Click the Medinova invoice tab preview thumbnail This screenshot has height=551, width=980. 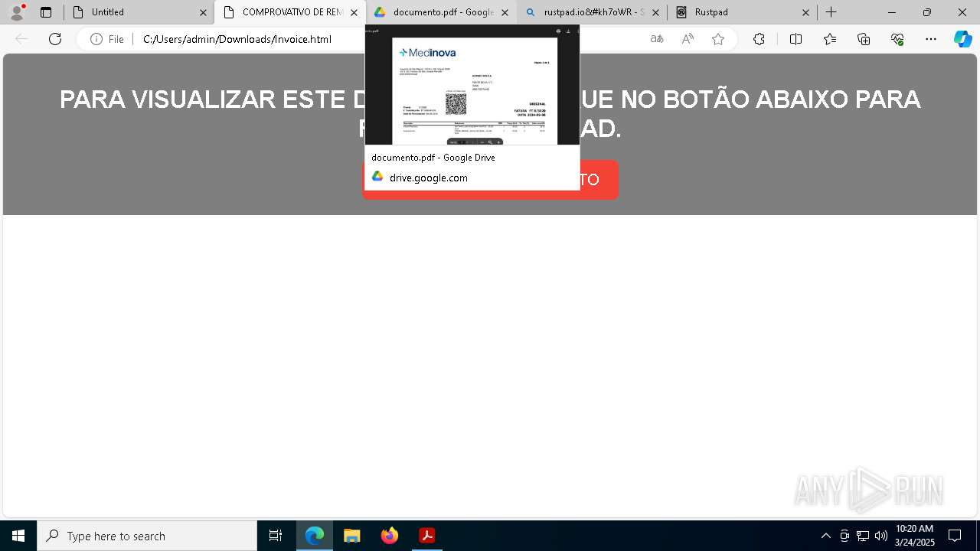pyautogui.click(x=472, y=85)
